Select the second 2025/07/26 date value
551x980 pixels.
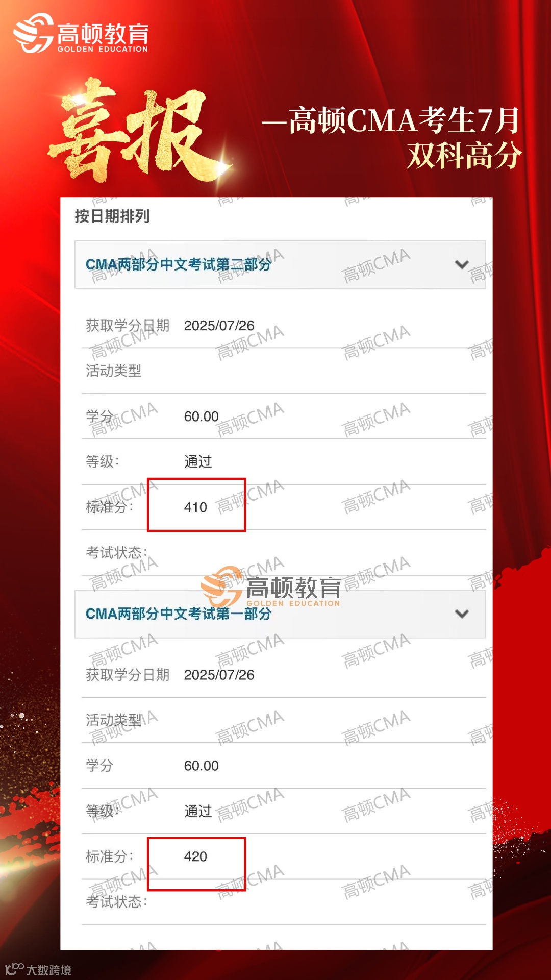(x=219, y=675)
